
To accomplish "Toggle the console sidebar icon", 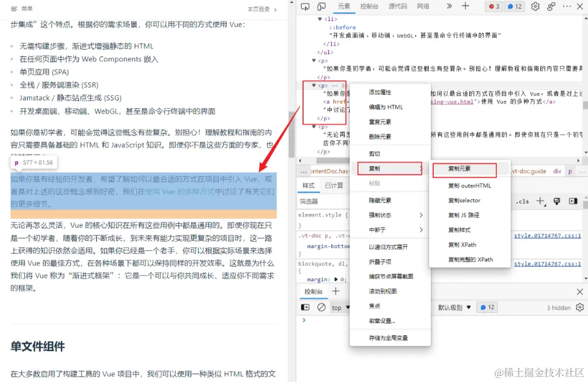I will (x=305, y=307).
